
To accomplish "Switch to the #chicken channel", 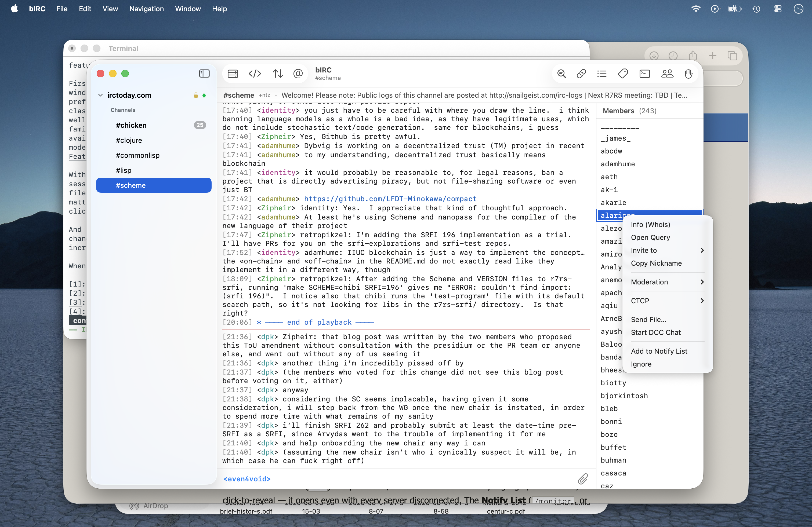I will [154, 125].
